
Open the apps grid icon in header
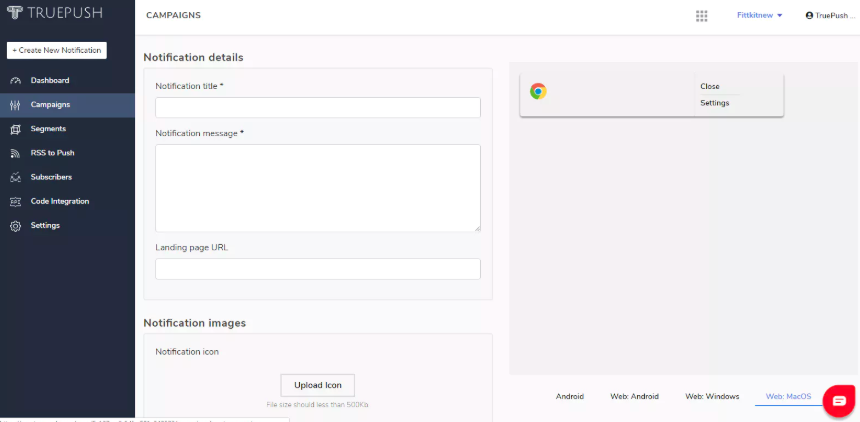pos(701,16)
